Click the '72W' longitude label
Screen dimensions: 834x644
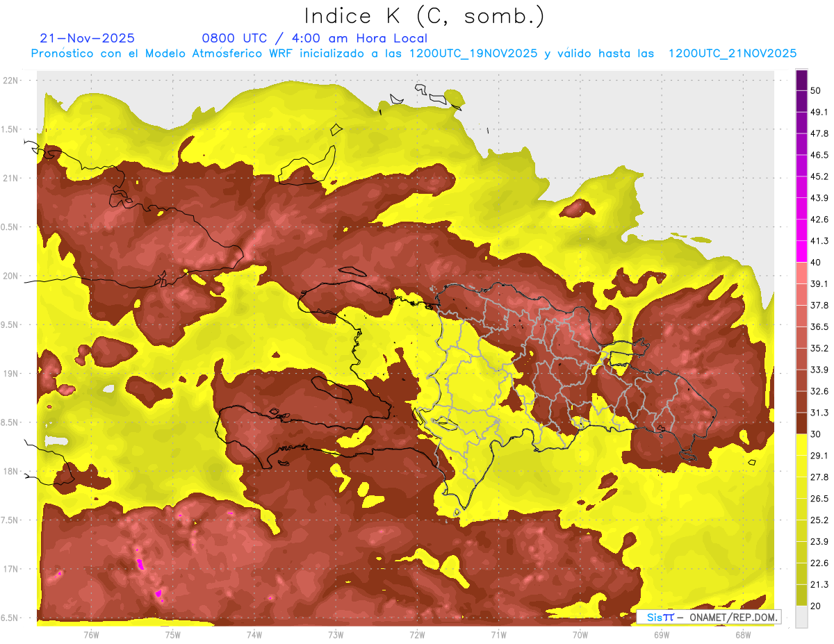pyautogui.click(x=417, y=635)
